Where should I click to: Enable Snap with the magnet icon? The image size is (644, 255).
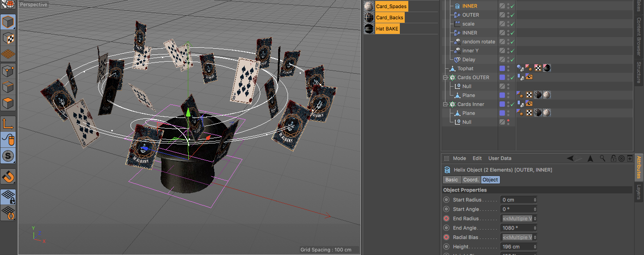click(8, 176)
